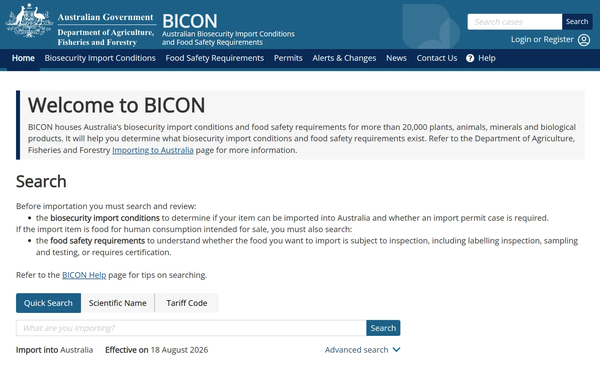The height and width of the screenshot is (367, 600).
Task: Switch to the Scientific Name tab
Action: (x=117, y=303)
